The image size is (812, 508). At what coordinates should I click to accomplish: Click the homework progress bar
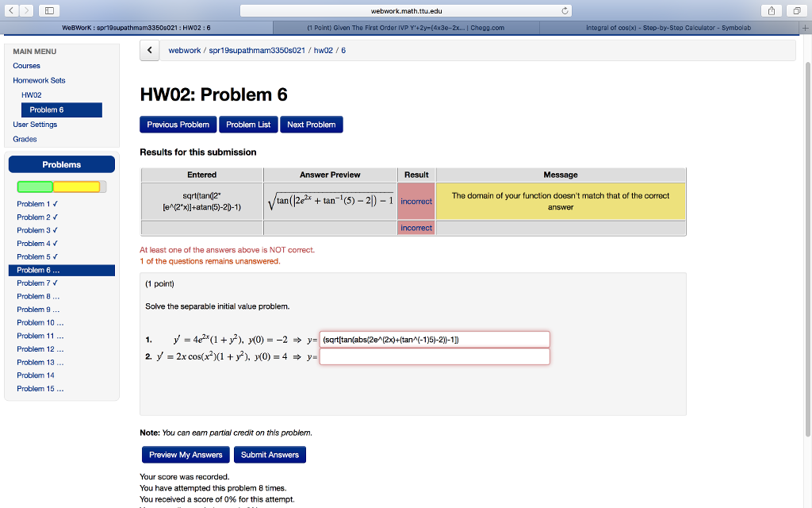61,186
